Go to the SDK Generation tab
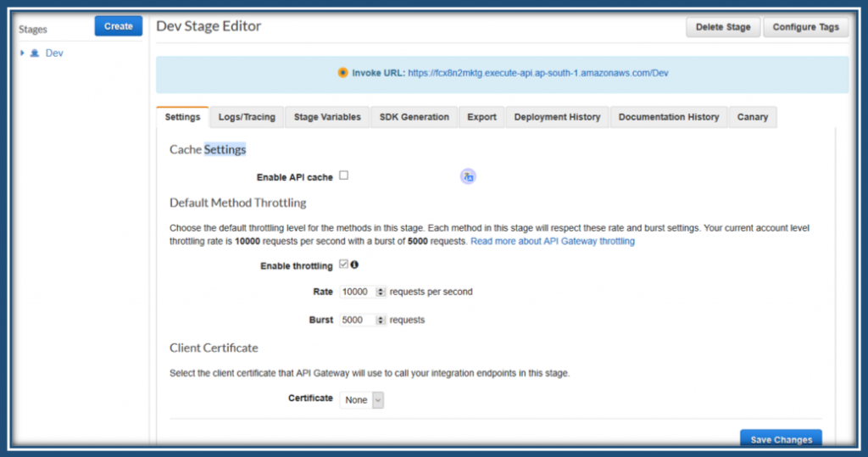The height and width of the screenshot is (457, 868). point(415,117)
